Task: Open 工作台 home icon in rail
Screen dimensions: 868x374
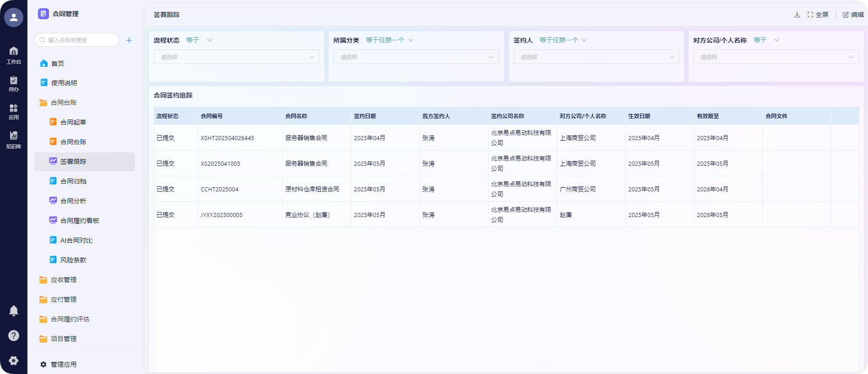Action: point(14,55)
